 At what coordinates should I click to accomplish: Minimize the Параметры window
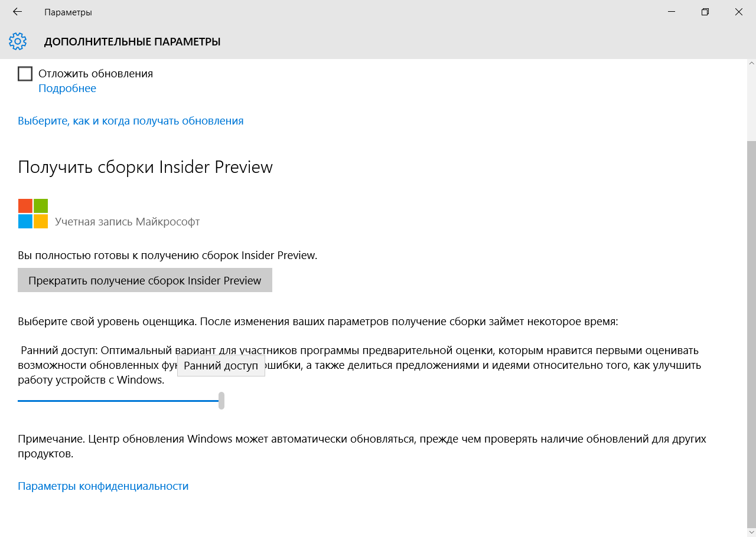pos(672,12)
